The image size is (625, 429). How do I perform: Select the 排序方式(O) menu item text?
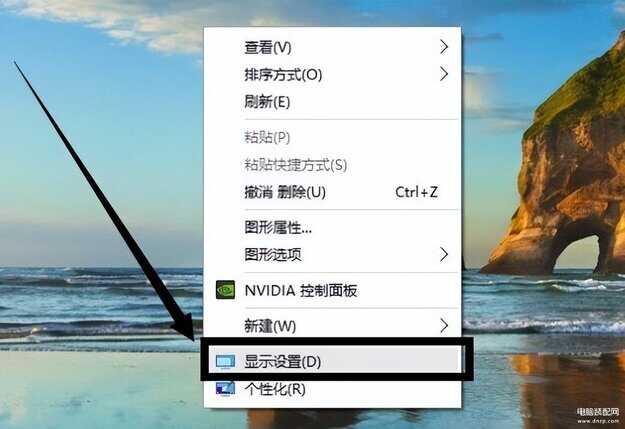pos(283,75)
